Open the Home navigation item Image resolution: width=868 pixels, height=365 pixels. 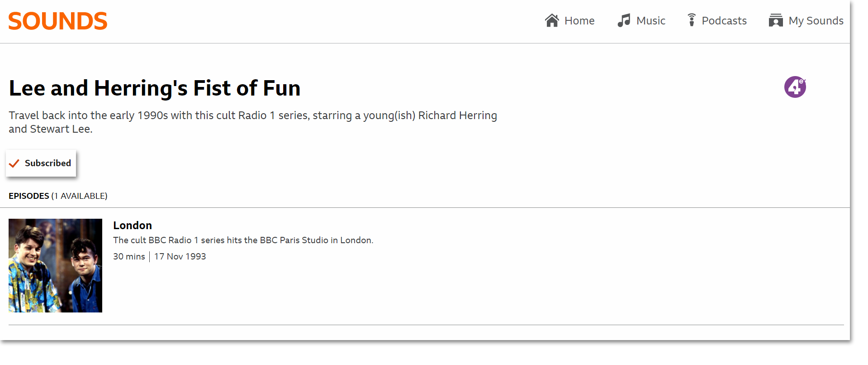point(579,20)
